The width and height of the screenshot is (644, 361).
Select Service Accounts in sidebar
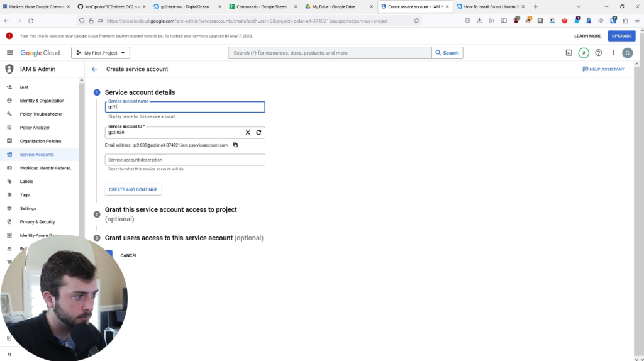pos(40,155)
